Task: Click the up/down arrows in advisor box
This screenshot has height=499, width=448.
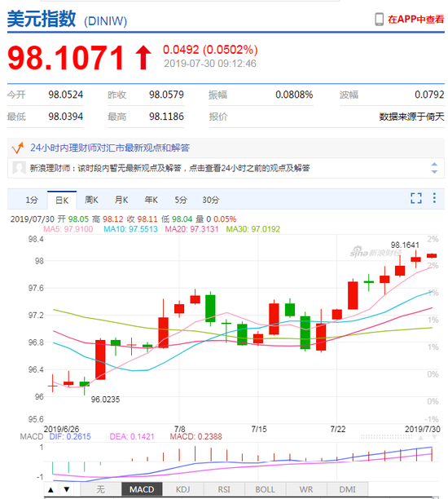Action: (x=434, y=168)
